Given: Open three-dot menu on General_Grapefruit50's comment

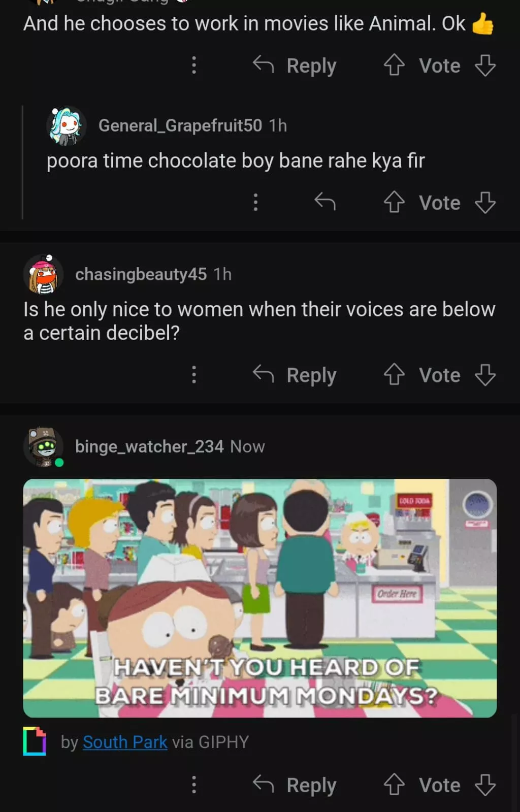Looking at the screenshot, I should click(x=255, y=202).
